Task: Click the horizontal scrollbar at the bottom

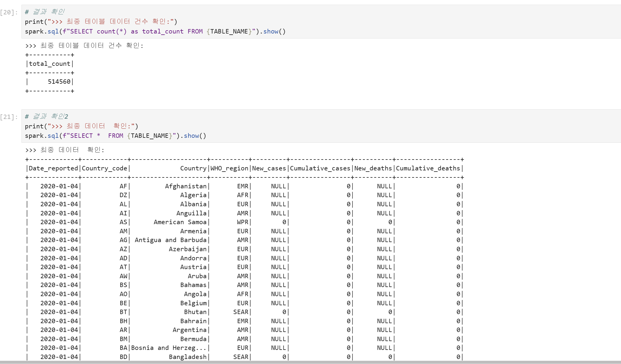Action: pos(310,362)
